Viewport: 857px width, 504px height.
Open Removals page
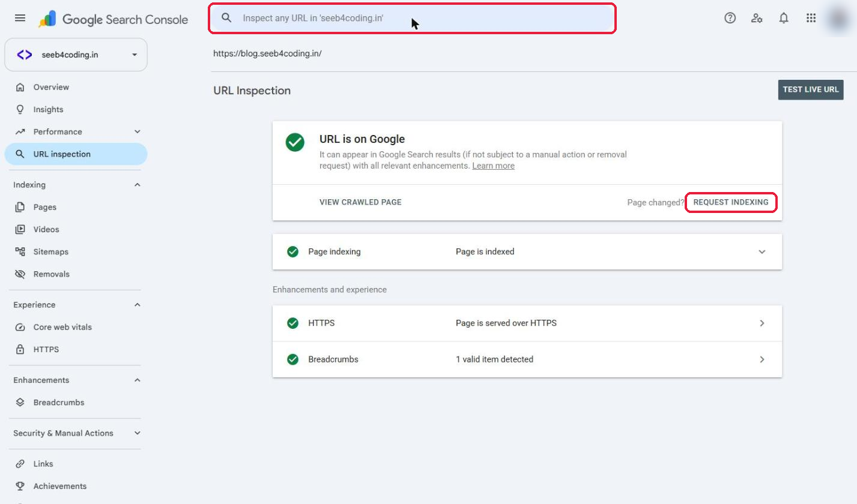click(x=76, y=274)
